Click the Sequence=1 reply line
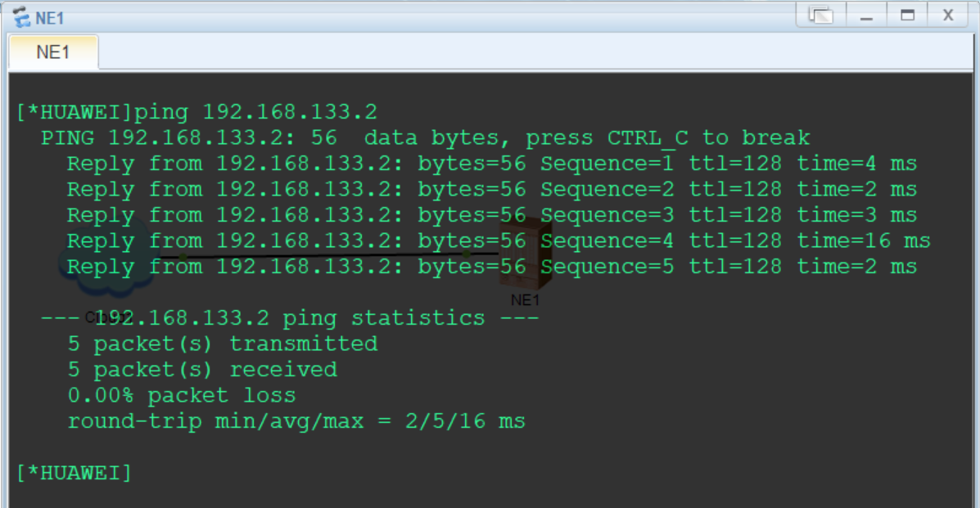 tap(491, 164)
